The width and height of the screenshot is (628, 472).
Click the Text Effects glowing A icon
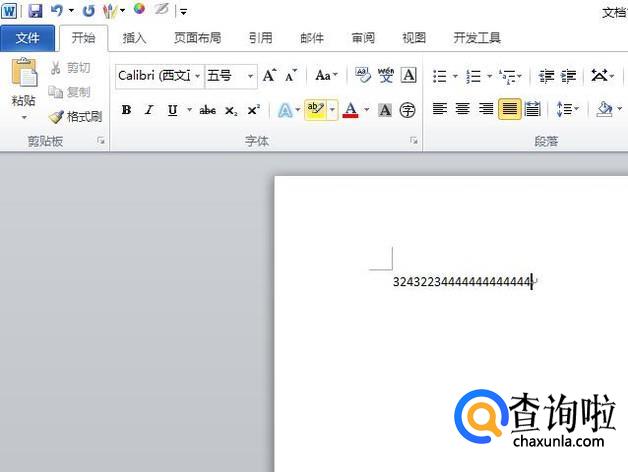[285, 110]
